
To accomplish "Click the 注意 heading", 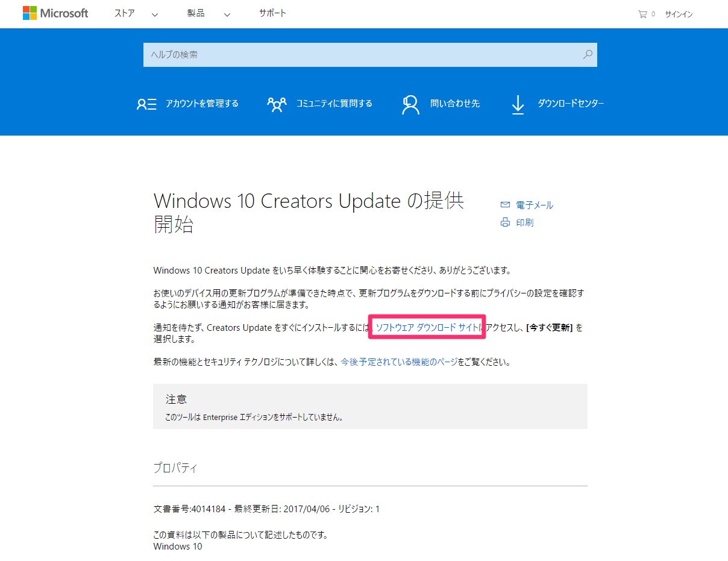I will [176, 399].
